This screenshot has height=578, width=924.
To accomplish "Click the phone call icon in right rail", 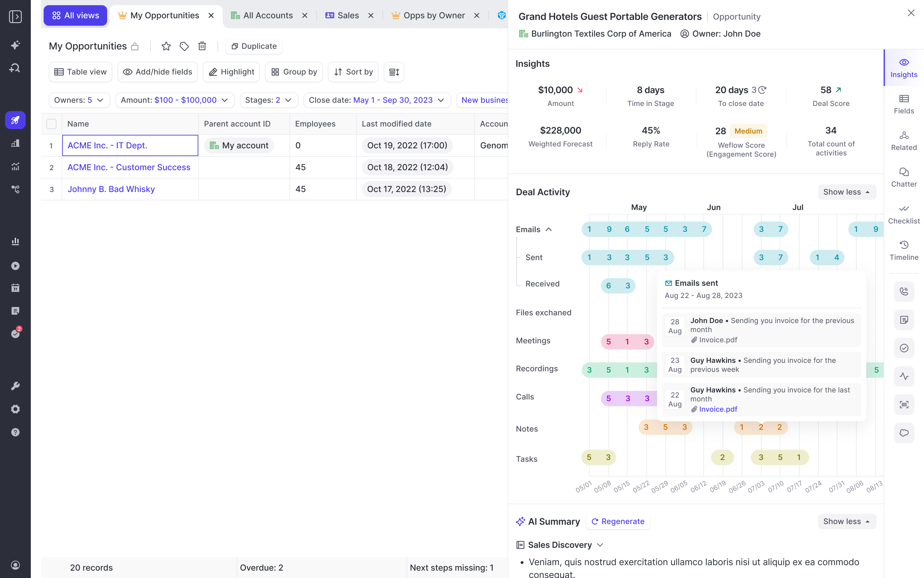I will [904, 291].
